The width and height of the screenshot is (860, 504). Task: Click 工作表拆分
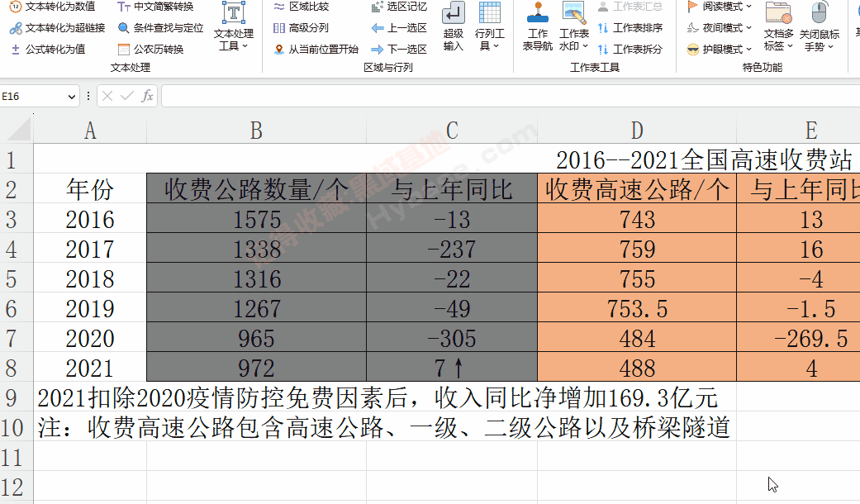point(630,50)
